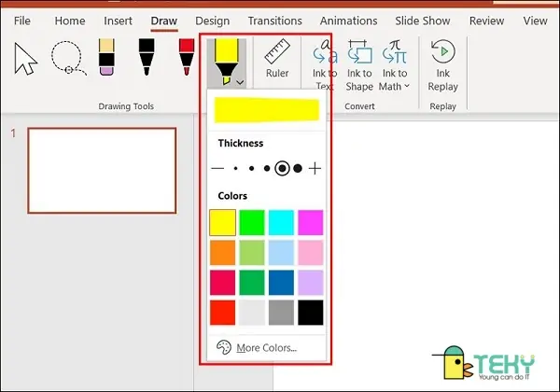560x392 pixels.
Task: Switch to the Home tab
Action: 70,21
